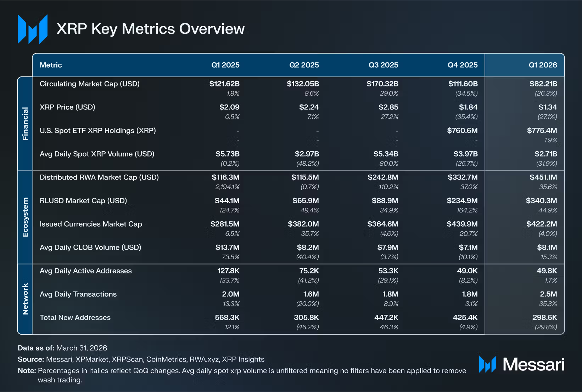This screenshot has height=392, width=582.
Task: Click the "$2.71B" spot volume value
Action: (x=546, y=154)
